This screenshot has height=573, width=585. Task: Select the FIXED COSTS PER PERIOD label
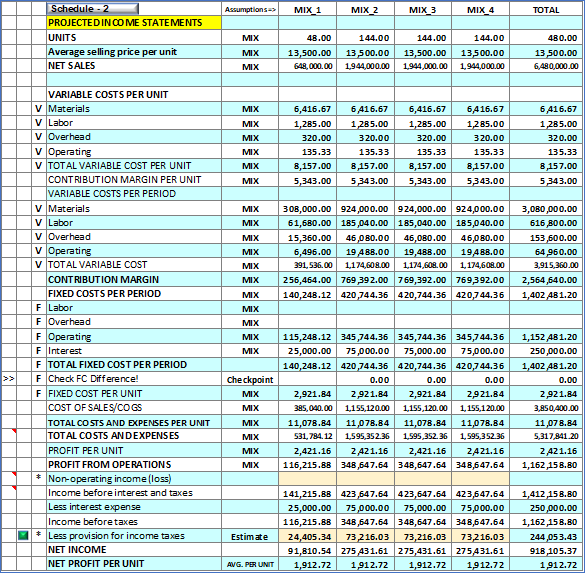pos(104,294)
